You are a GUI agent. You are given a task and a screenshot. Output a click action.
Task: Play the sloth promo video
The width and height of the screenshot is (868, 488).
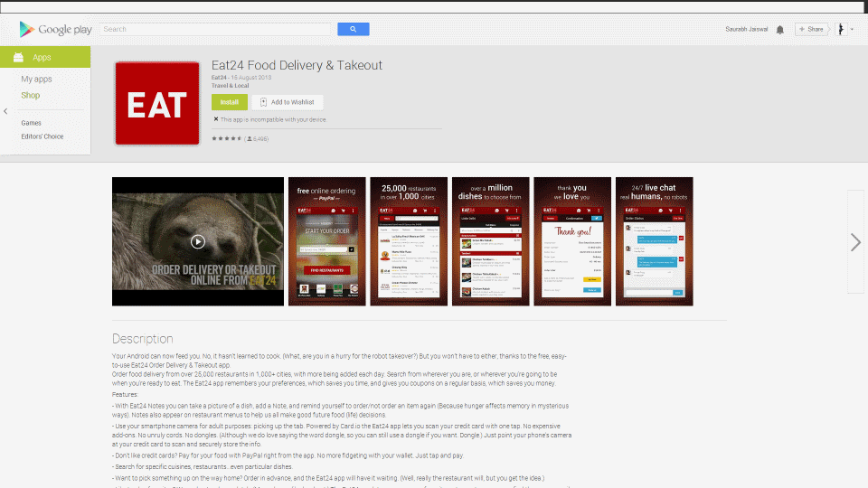pyautogui.click(x=198, y=241)
